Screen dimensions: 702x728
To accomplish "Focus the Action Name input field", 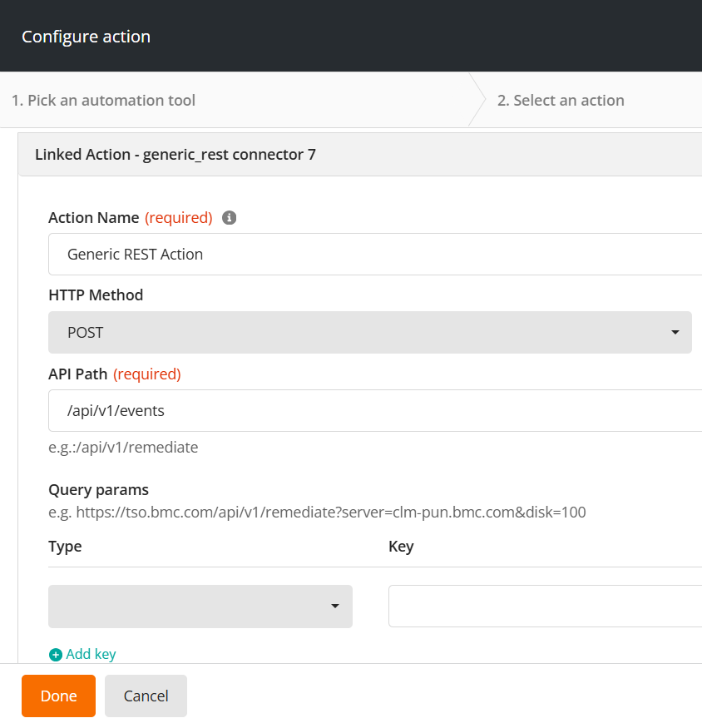I will [x=375, y=255].
